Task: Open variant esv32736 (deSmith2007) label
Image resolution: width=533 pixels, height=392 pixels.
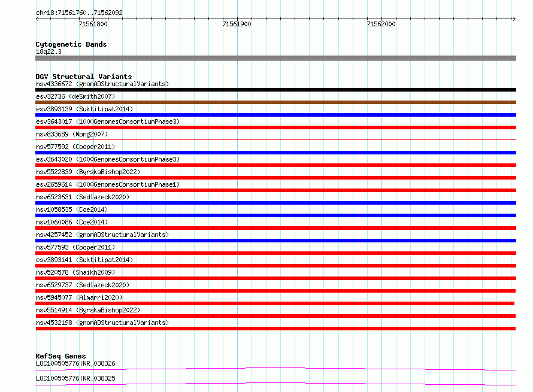Action: pos(75,96)
